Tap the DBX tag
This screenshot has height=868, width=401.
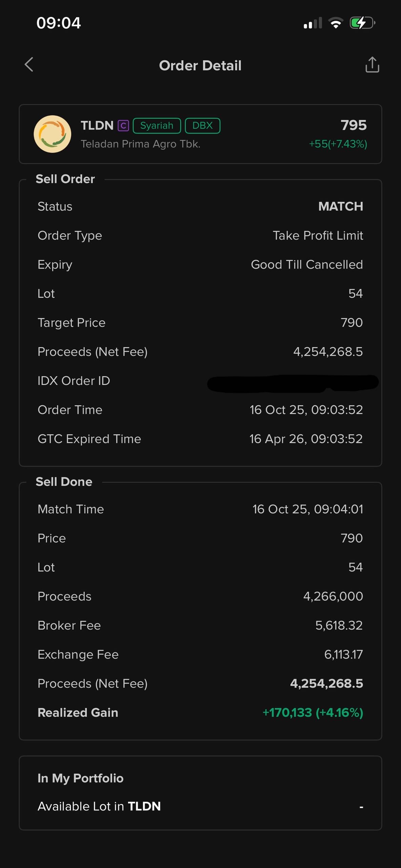click(202, 126)
